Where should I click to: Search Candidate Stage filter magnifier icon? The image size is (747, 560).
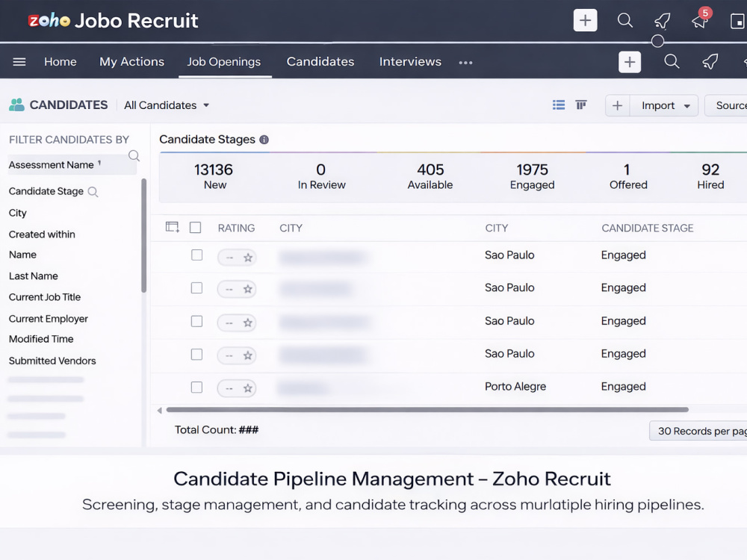(x=93, y=192)
